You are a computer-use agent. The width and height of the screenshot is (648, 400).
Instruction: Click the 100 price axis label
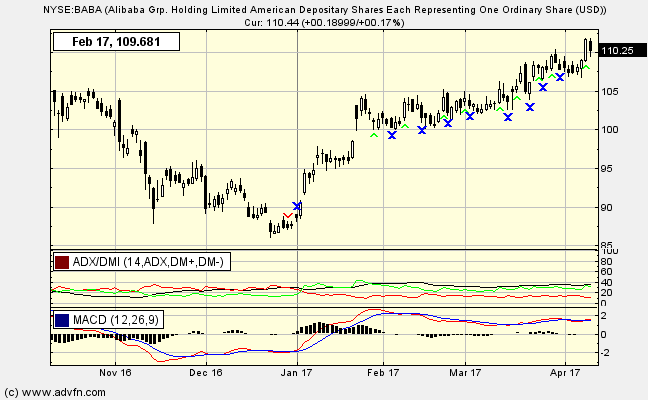(610, 130)
